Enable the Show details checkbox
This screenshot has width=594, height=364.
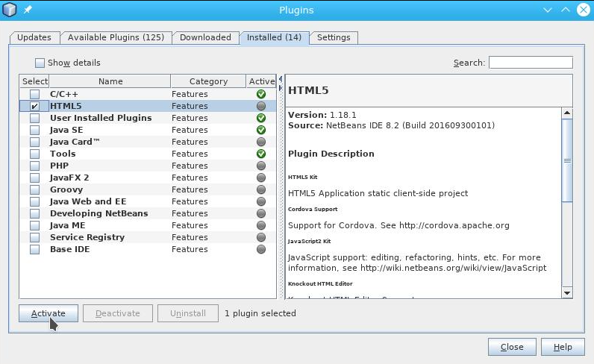40,63
